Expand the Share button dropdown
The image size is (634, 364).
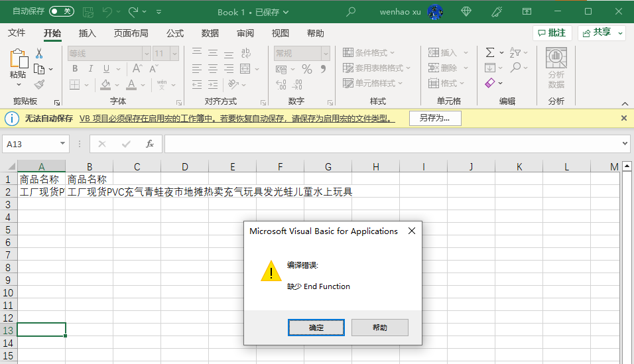(621, 33)
